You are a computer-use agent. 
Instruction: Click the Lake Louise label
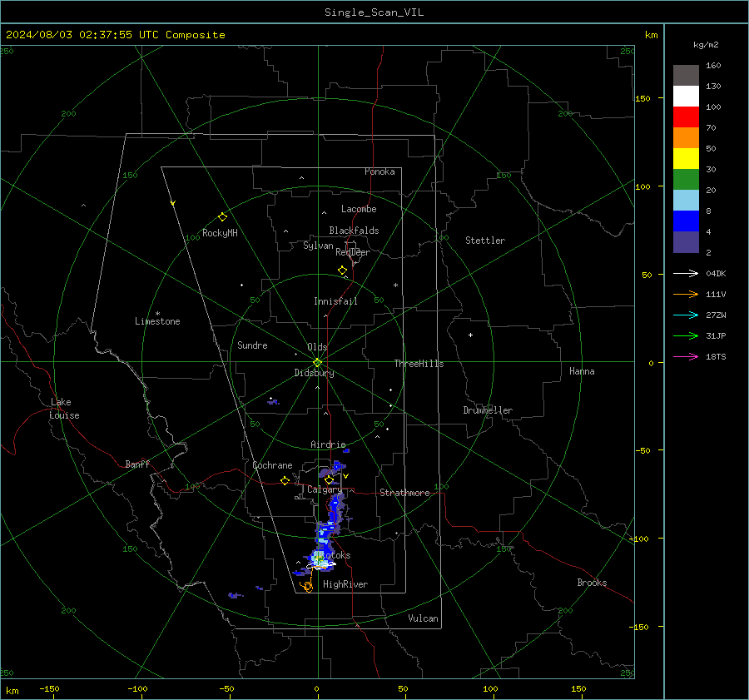click(64, 409)
